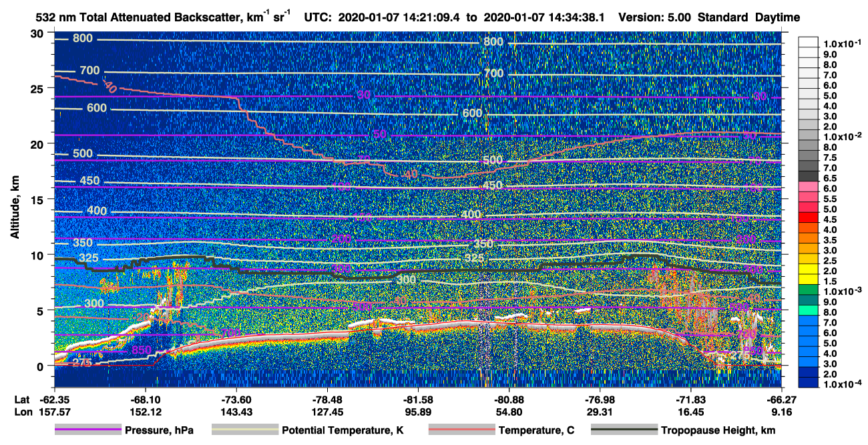Click longitude value '152.12'
The image size is (868, 445).
pos(146,412)
